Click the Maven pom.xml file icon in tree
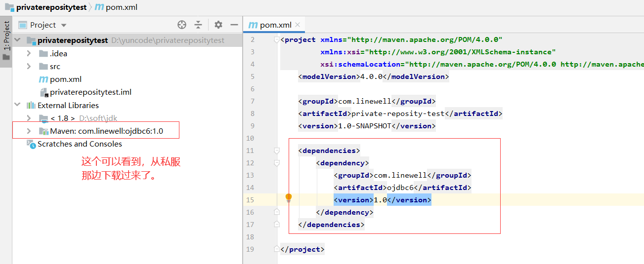The image size is (644, 264). click(43, 79)
